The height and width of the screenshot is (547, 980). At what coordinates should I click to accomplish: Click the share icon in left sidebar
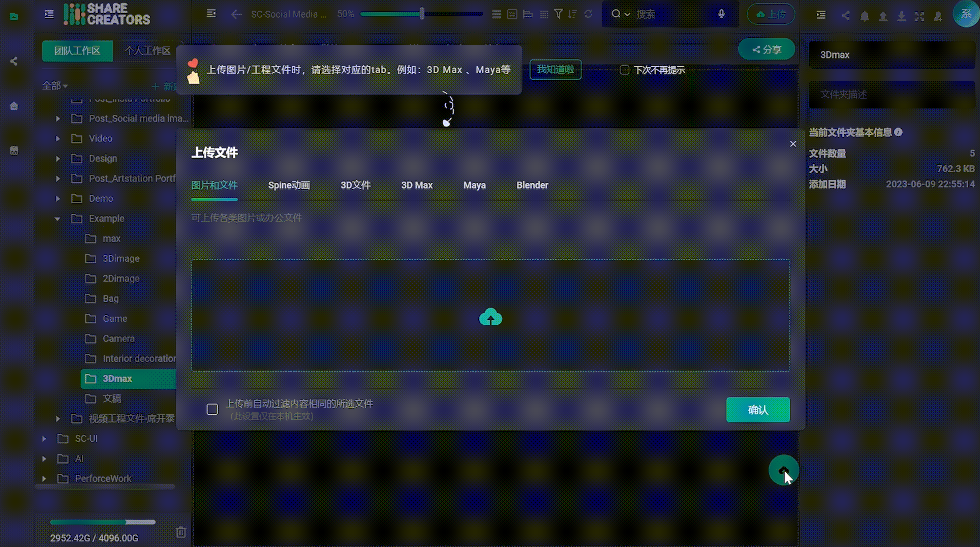pyautogui.click(x=14, y=61)
